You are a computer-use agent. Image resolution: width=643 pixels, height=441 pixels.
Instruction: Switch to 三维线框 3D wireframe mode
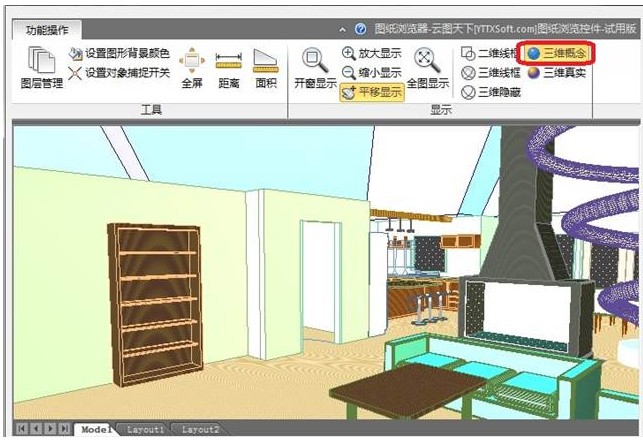pyautogui.click(x=490, y=73)
